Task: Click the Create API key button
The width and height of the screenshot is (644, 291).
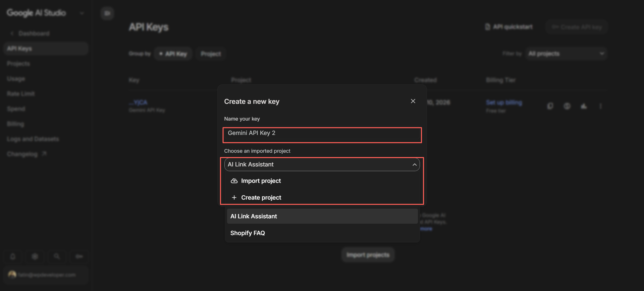Action: click(x=577, y=27)
